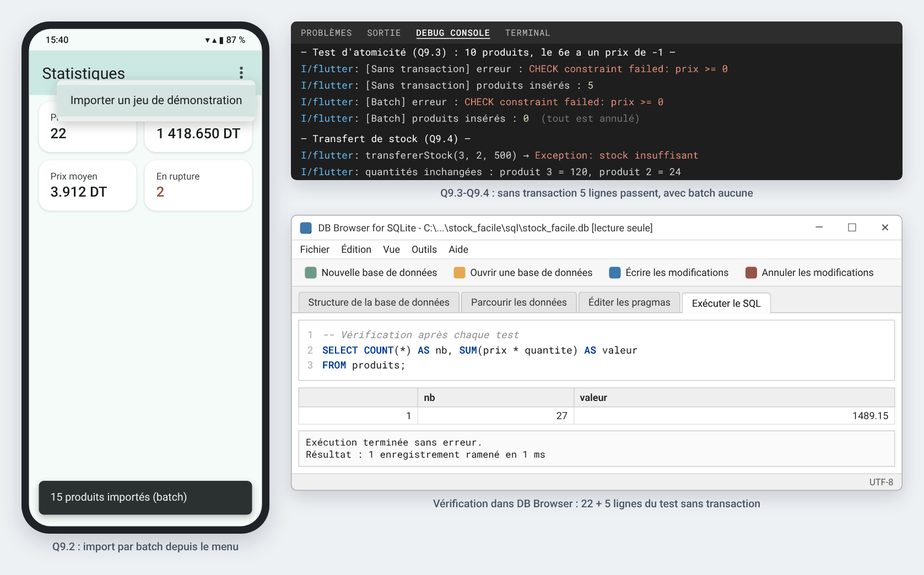
Task: Click the transfererStock exception console line
Action: click(x=499, y=155)
